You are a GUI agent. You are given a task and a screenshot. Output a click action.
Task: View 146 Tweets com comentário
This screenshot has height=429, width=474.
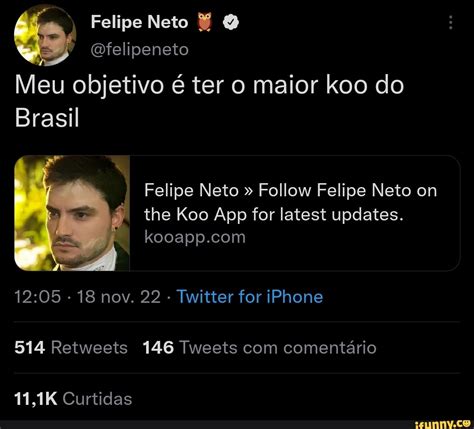click(260, 348)
